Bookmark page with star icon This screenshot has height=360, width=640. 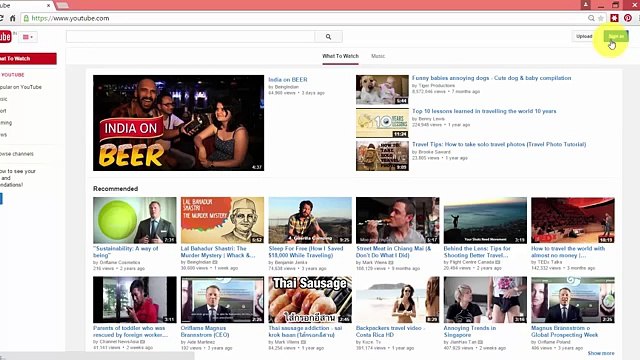click(x=600, y=18)
